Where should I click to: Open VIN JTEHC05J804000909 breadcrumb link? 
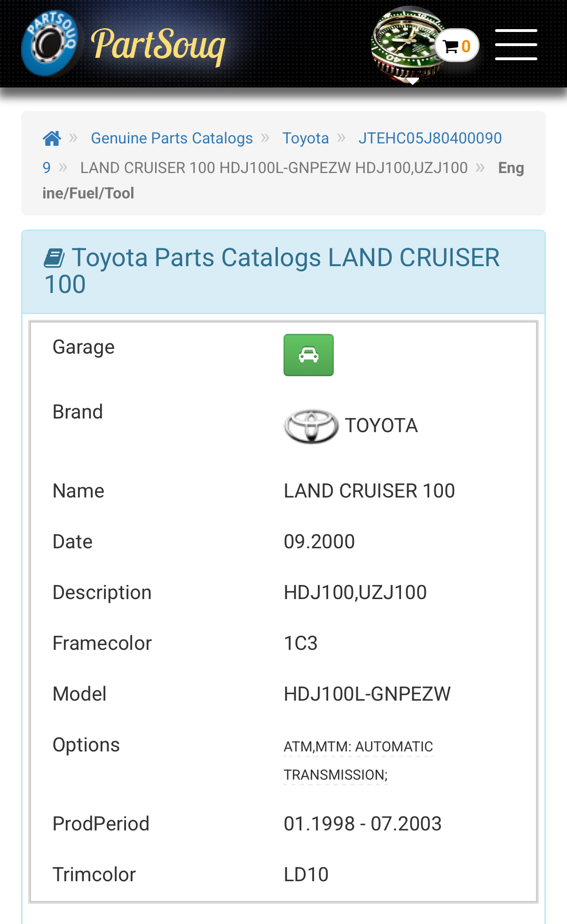click(429, 138)
